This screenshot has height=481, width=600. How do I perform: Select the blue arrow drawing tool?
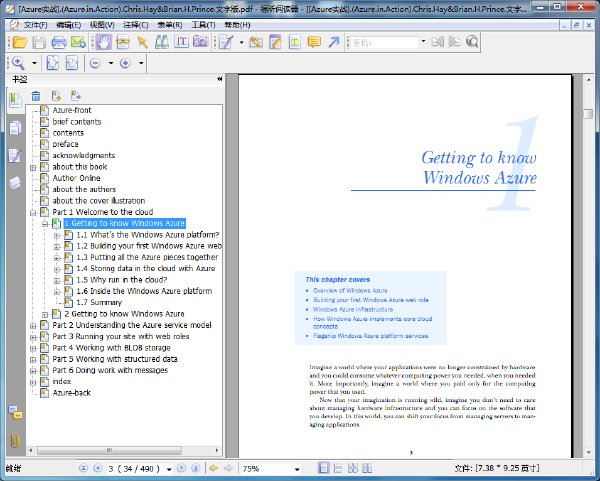[334, 42]
